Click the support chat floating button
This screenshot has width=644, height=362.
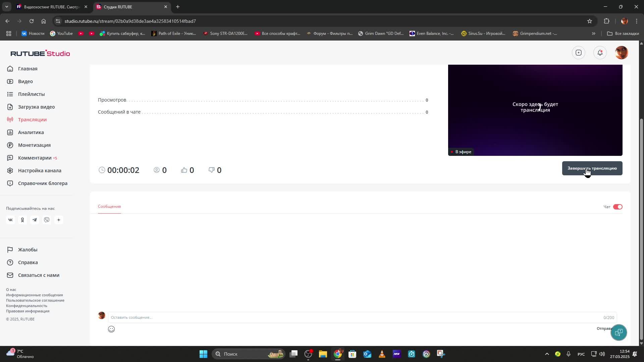[x=619, y=332]
